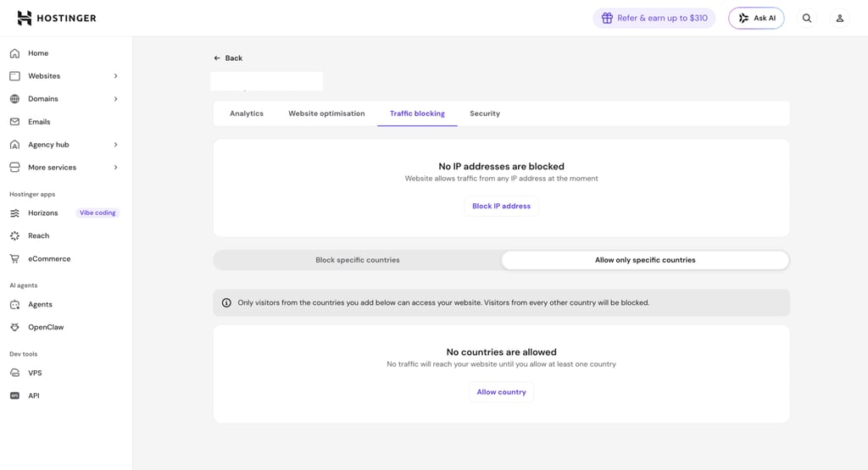Image resolution: width=868 pixels, height=470 pixels.
Task: Open VPS under Dev tools label
Action: click(35, 373)
